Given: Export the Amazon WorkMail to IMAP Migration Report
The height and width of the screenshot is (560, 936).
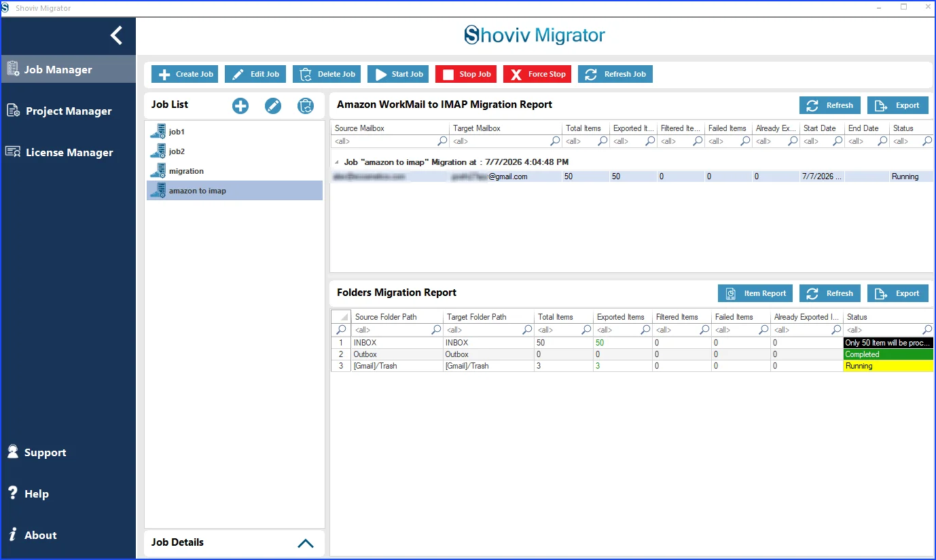Looking at the screenshot, I should [898, 105].
